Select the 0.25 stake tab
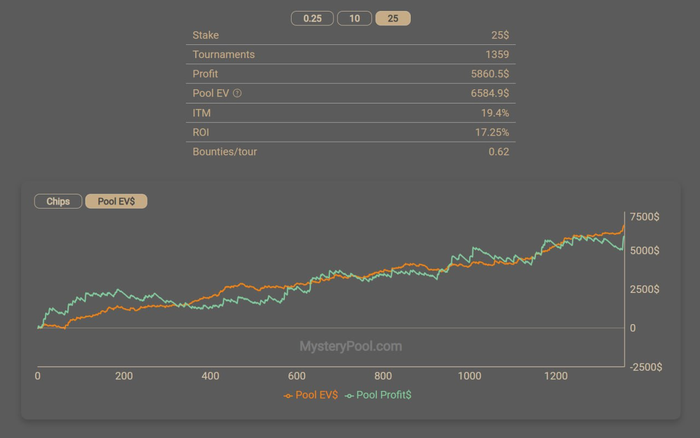Image resolution: width=700 pixels, height=438 pixels. pyautogui.click(x=312, y=18)
